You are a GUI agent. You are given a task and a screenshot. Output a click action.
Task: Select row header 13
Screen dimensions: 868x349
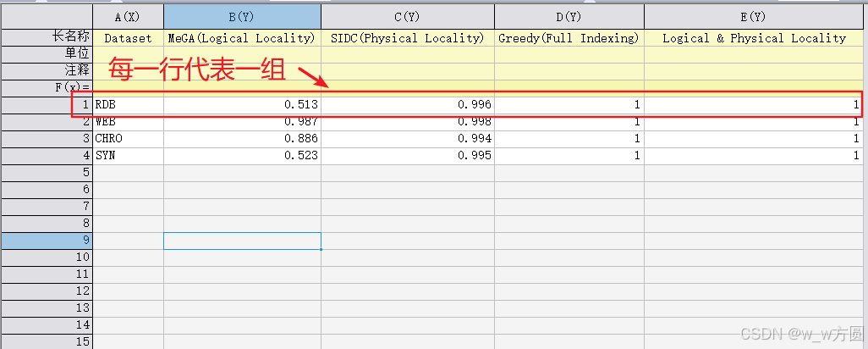click(47, 307)
